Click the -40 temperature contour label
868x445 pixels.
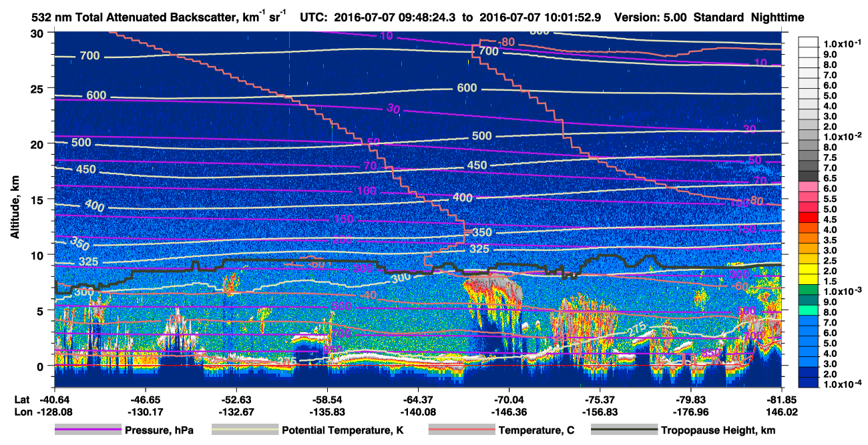369,294
